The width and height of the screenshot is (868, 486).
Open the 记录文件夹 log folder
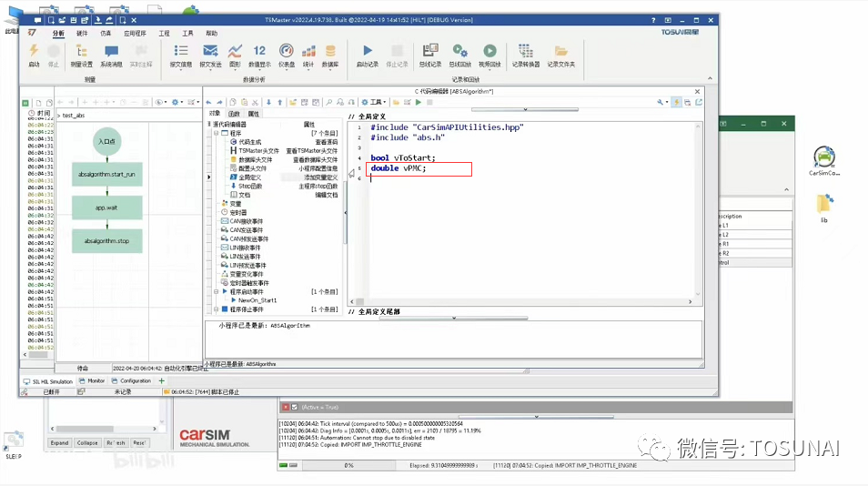560,55
